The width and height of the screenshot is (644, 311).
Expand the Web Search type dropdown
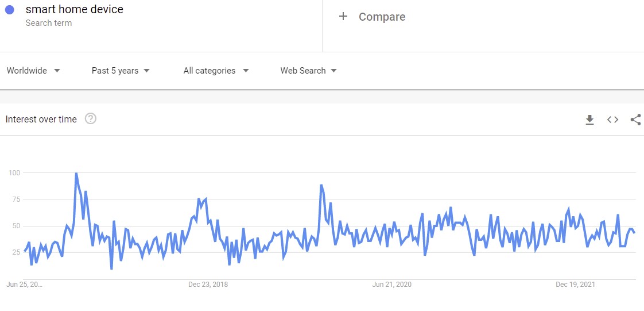pos(308,71)
